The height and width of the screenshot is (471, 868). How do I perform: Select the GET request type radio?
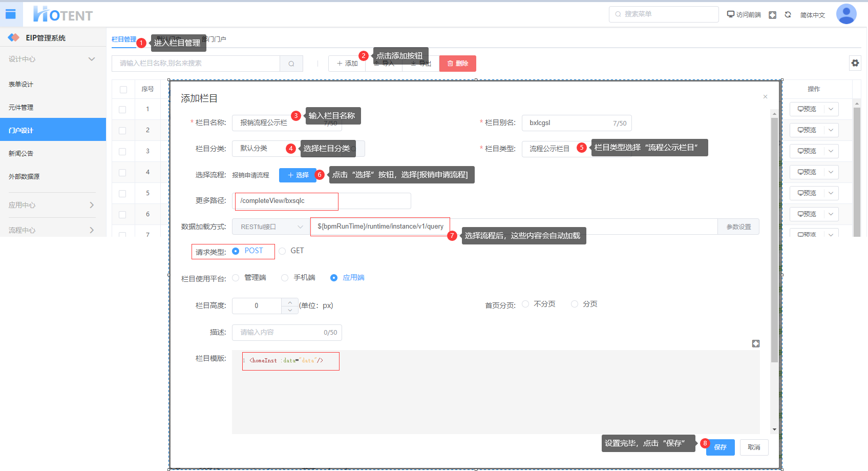point(283,251)
